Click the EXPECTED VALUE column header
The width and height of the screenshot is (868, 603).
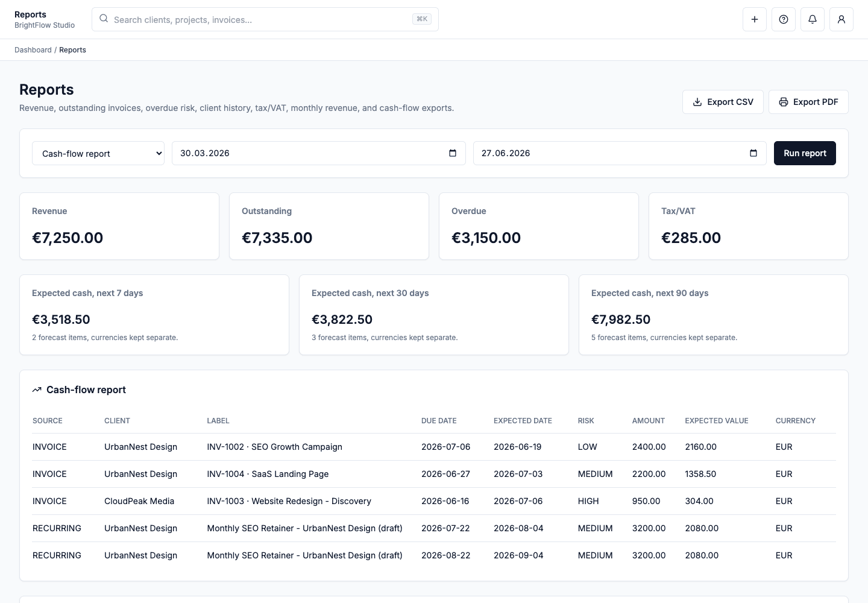(717, 421)
